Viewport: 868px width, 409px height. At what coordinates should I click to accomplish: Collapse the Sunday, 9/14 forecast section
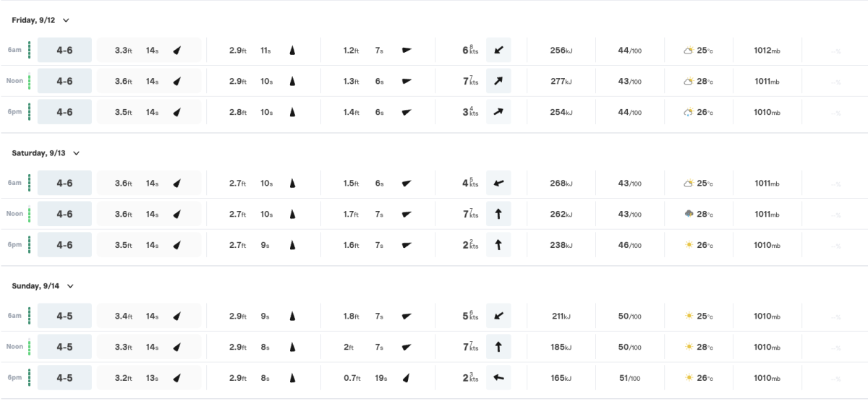point(70,286)
